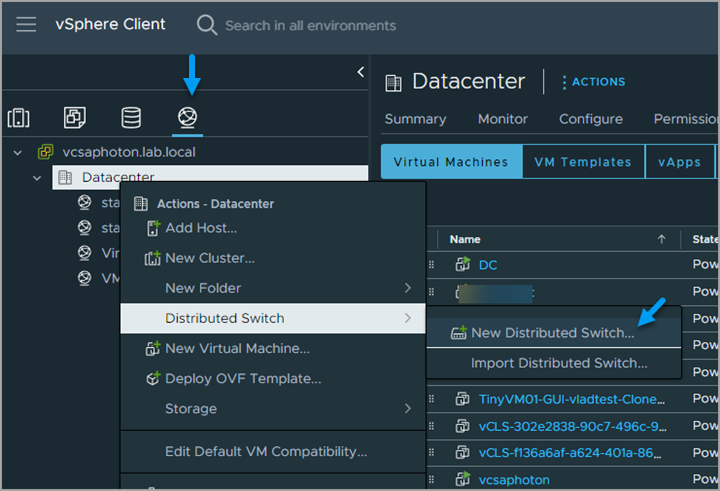Open the vcsaphoton VM link
Viewport: 720px width, 491px height.
pos(514,480)
